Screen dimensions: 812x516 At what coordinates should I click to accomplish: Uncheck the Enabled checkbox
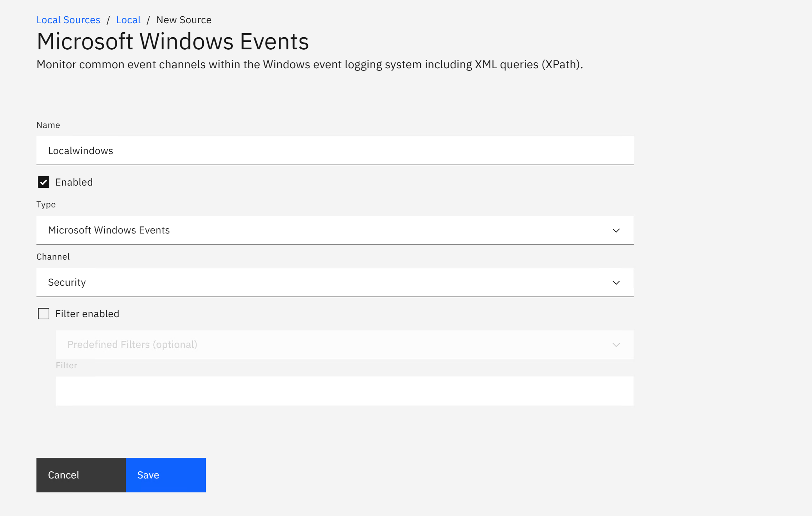tap(44, 182)
